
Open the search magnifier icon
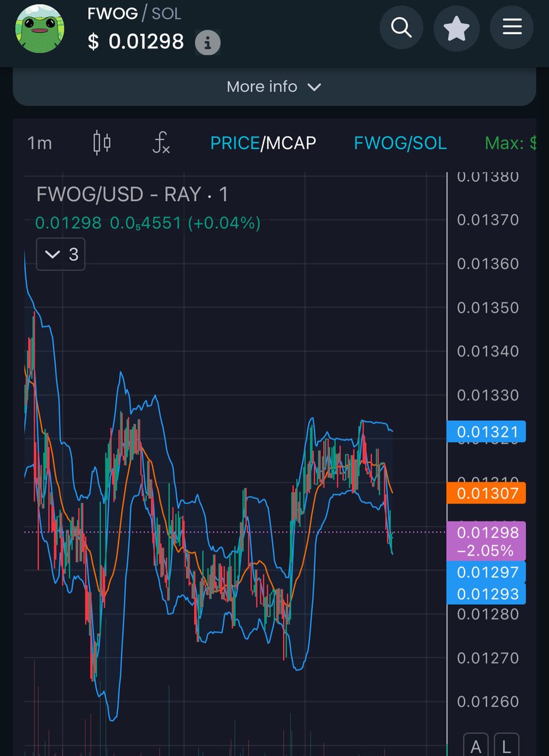coord(402,28)
